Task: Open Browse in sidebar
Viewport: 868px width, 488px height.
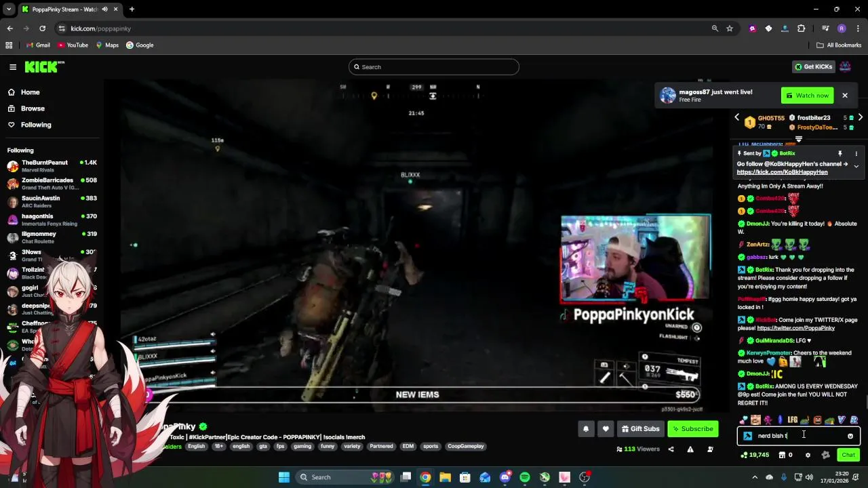Action: (x=26, y=108)
